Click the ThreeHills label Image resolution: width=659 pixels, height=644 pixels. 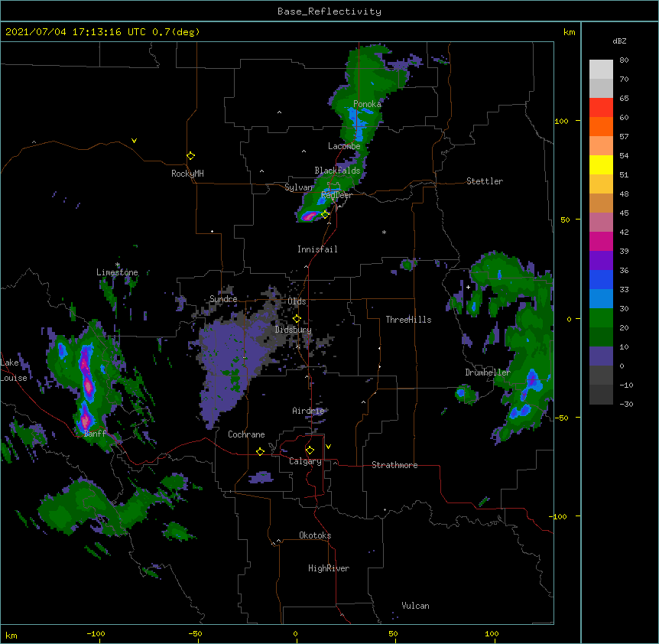click(x=408, y=320)
